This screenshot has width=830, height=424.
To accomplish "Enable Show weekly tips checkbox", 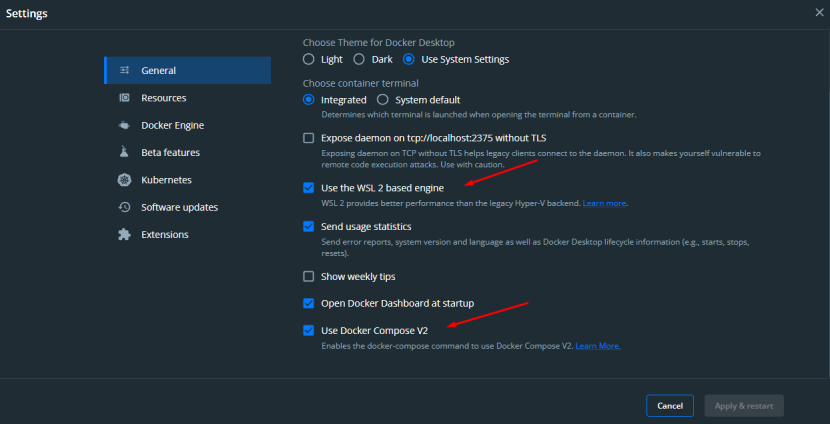I will (309, 276).
